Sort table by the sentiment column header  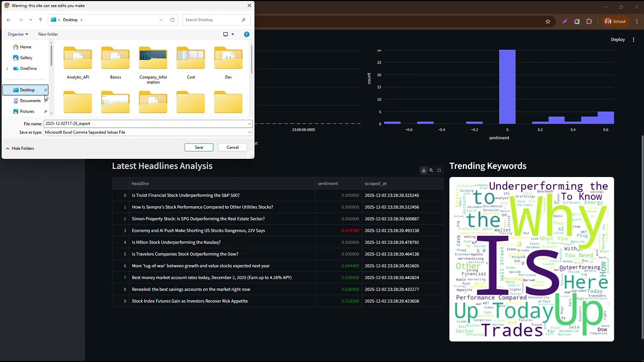click(328, 184)
